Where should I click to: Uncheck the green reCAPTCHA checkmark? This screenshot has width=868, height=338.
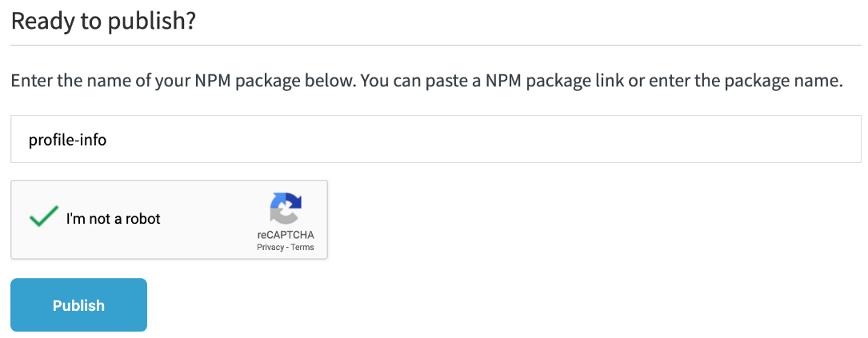[x=43, y=217]
